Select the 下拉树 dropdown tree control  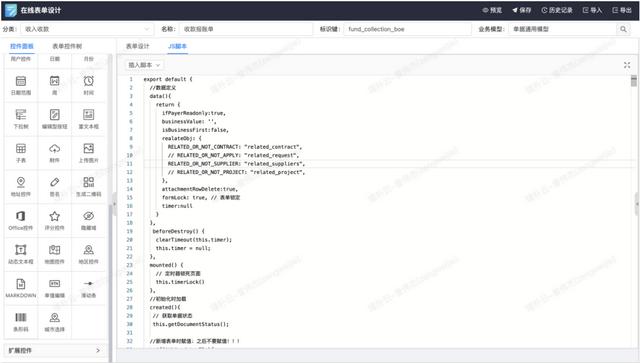[21, 119]
